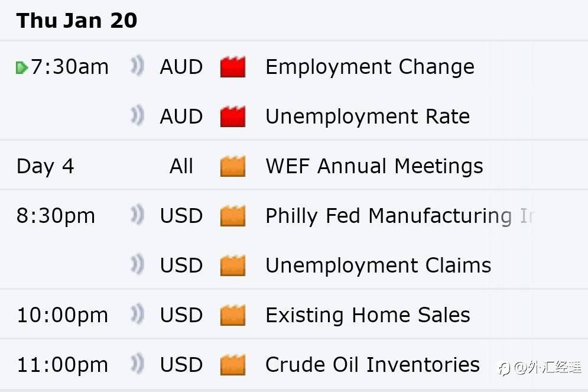
Task: Click the orange impact icon for Existing Home Sales
Action: pyautogui.click(x=233, y=315)
